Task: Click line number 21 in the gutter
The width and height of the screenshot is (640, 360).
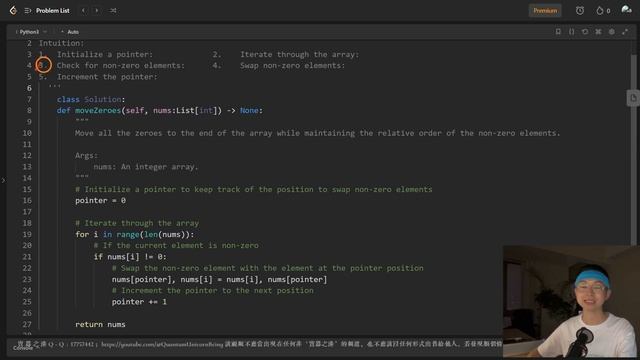Action: pos(27,257)
